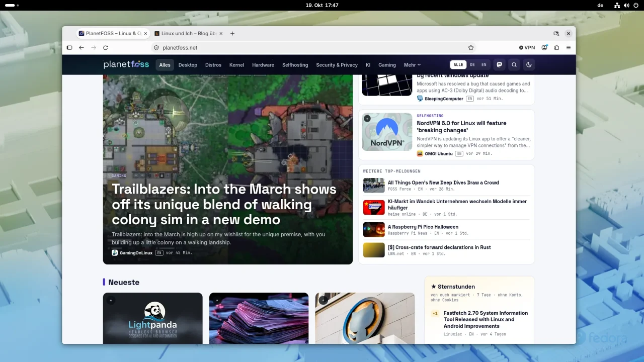
Task: Open a new tab with the plus button
Action: tap(232, 34)
